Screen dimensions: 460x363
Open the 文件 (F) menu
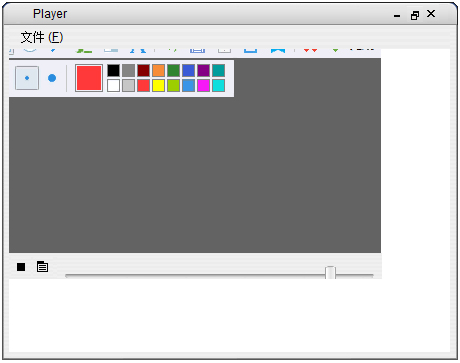tap(42, 37)
